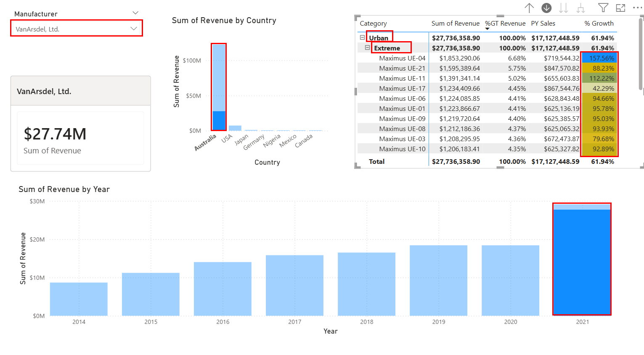Select the Maximus UE-09 row label
Screen dimensions: 644x355
pos(402,118)
